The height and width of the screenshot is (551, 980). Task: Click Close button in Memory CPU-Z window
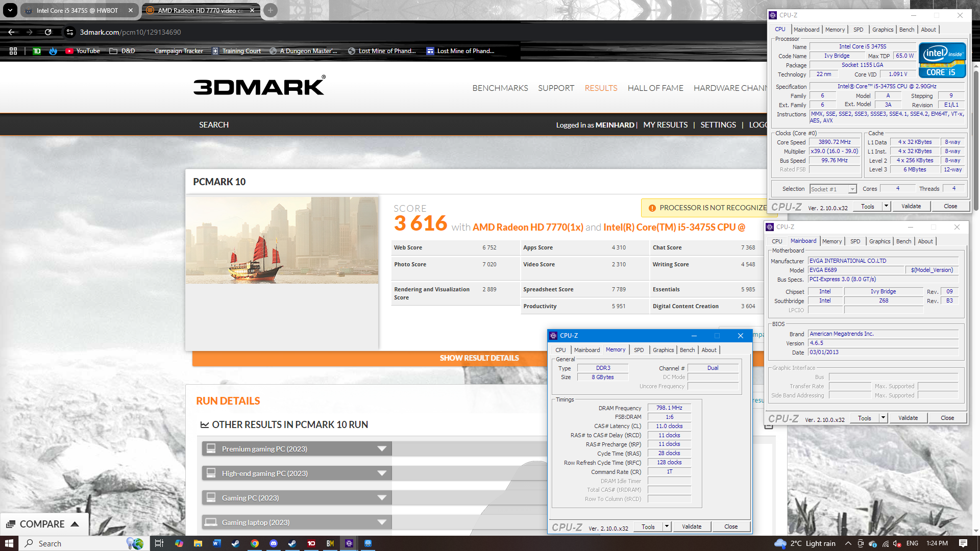click(x=731, y=527)
